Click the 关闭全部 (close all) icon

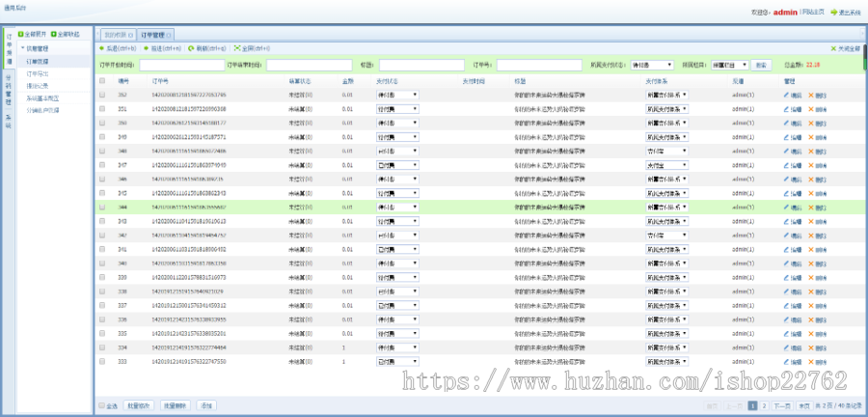[x=834, y=47]
